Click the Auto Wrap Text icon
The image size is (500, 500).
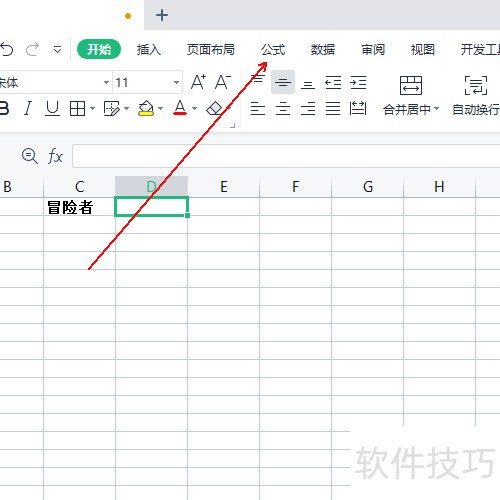click(476, 85)
